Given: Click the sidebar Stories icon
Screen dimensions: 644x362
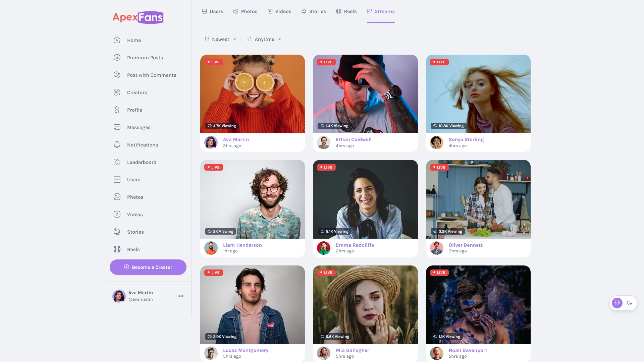Looking at the screenshot, I should pyautogui.click(x=117, y=232).
